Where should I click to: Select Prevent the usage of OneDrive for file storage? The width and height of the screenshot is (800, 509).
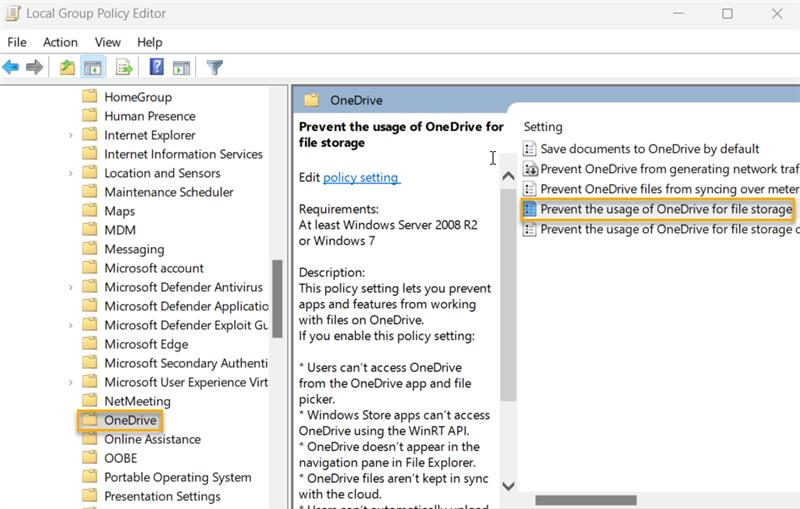666,209
